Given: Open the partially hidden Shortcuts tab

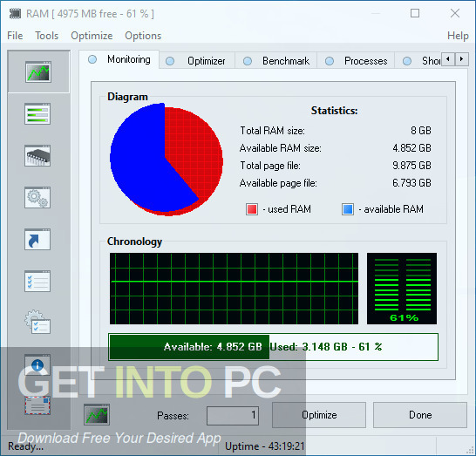Looking at the screenshot, I should (x=418, y=61).
